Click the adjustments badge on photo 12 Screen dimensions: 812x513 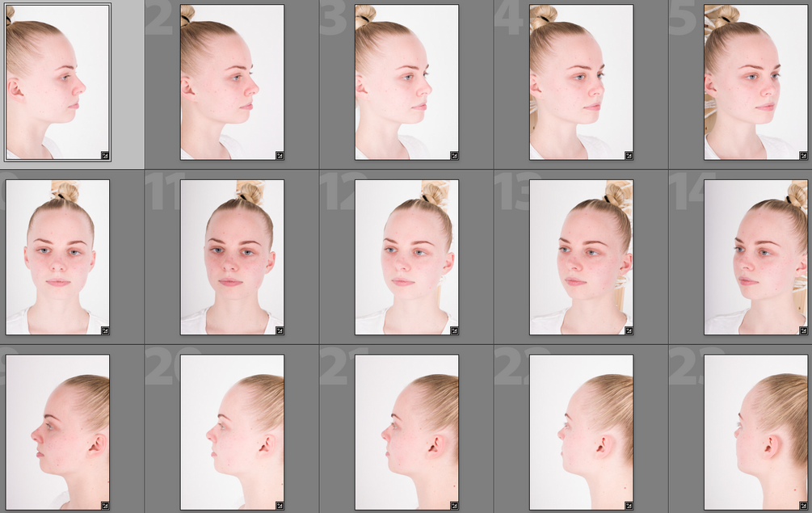coord(454,330)
